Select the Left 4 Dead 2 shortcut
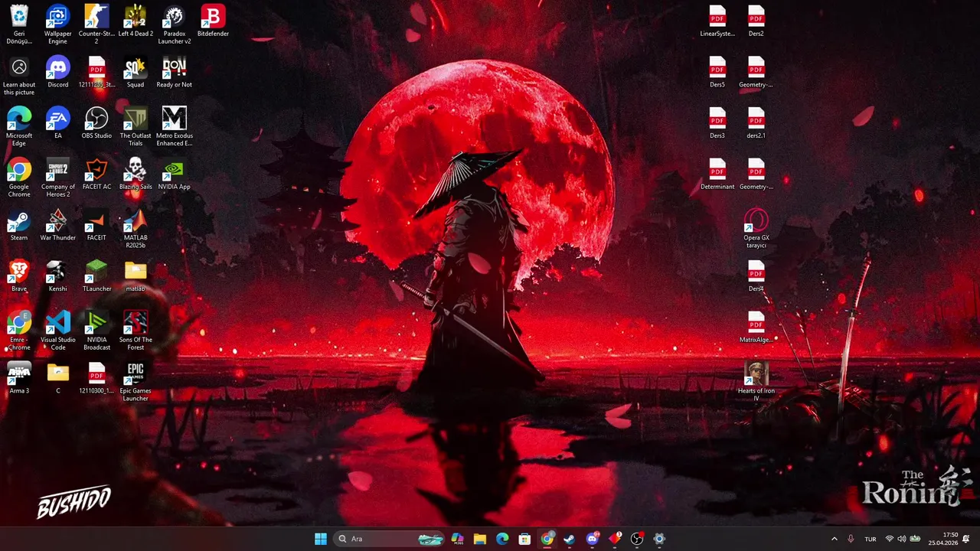Screen dimensions: 980x551 tap(136, 21)
